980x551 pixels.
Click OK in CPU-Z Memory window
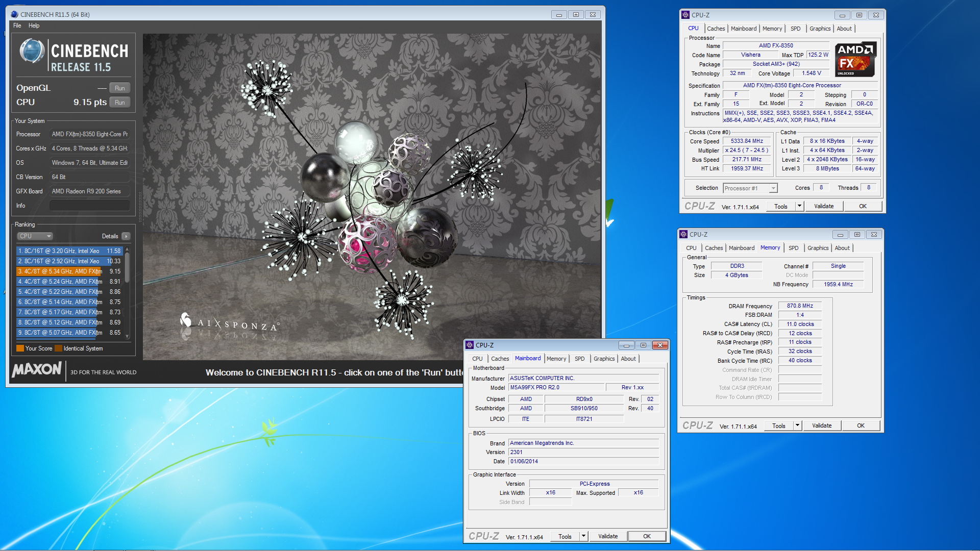point(861,425)
